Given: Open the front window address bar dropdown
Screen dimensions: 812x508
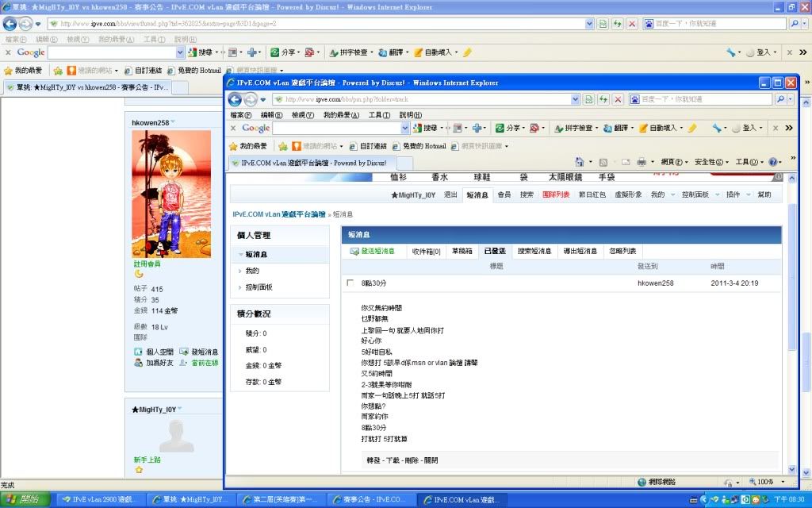Looking at the screenshot, I should point(576,99).
